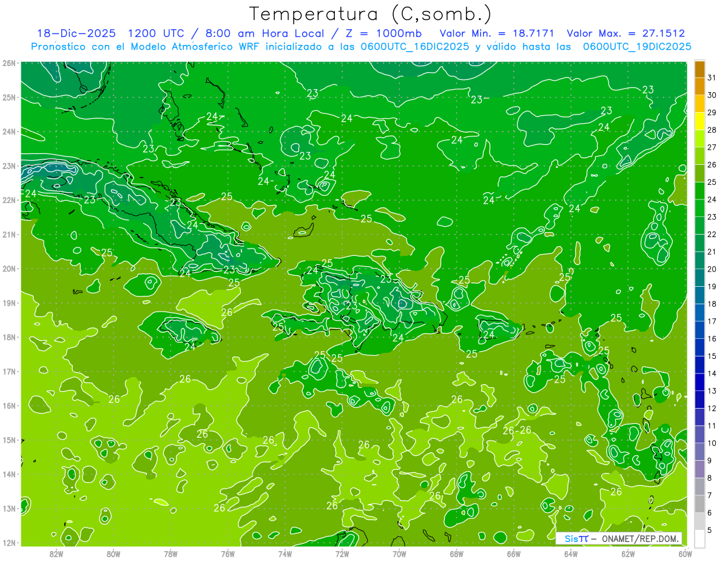728x562 pixels.
Task: Click the 22N latitude axis label
Action: (9, 200)
